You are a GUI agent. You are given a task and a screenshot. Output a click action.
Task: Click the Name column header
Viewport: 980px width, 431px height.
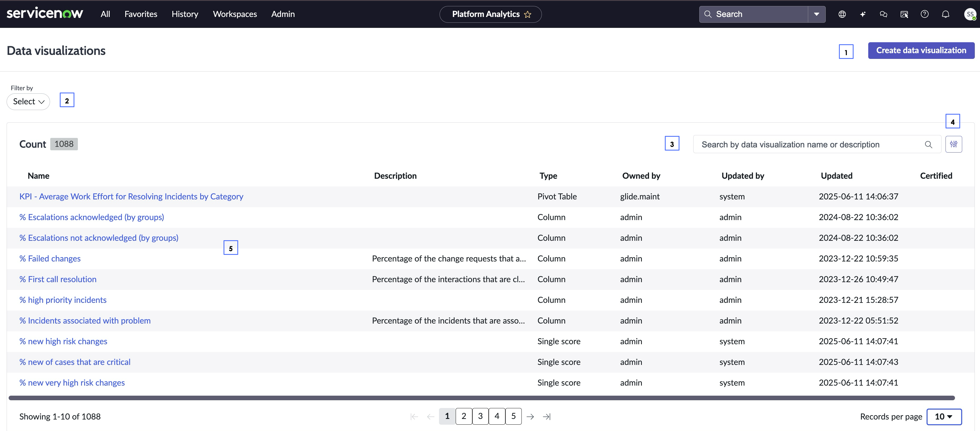tap(38, 176)
